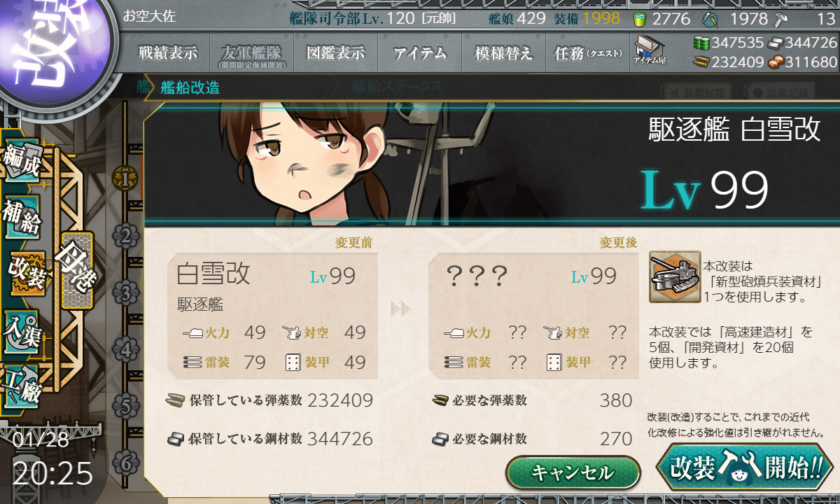Select fleet slot gear number 5
This screenshot has width=840, height=504.
click(x=125, y=405)
